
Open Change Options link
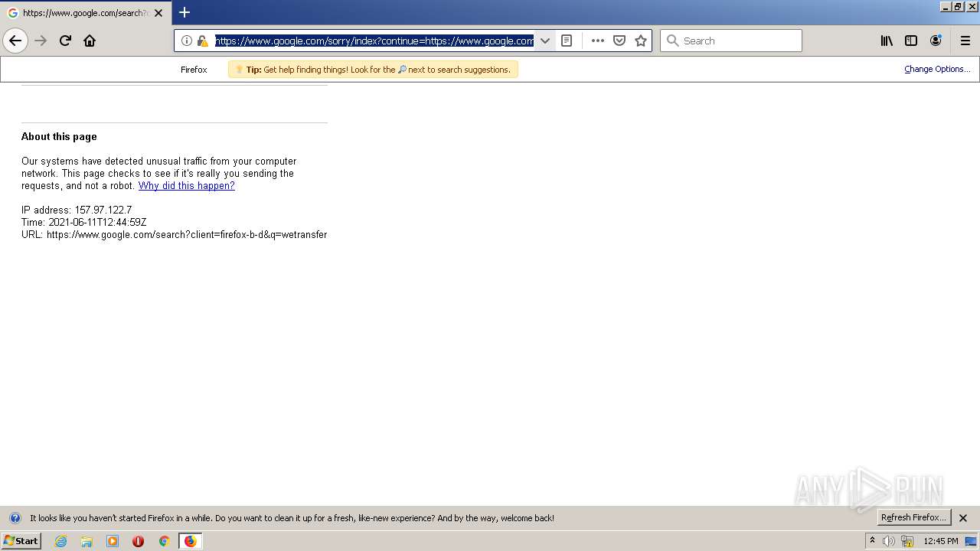coord(937,69)
